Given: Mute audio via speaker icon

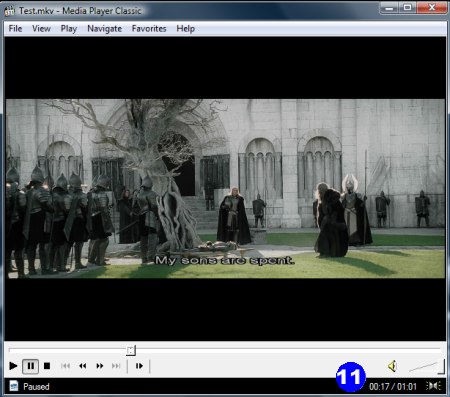Looking at the screenshot, I should click(392, 366).
